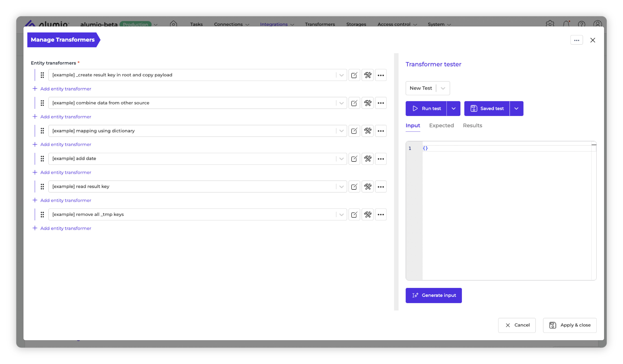Click edit icon for 'combine data from other source'
The height and width of the screenshot is (364, 623).
pyautogui.click(x=354, y=103)
